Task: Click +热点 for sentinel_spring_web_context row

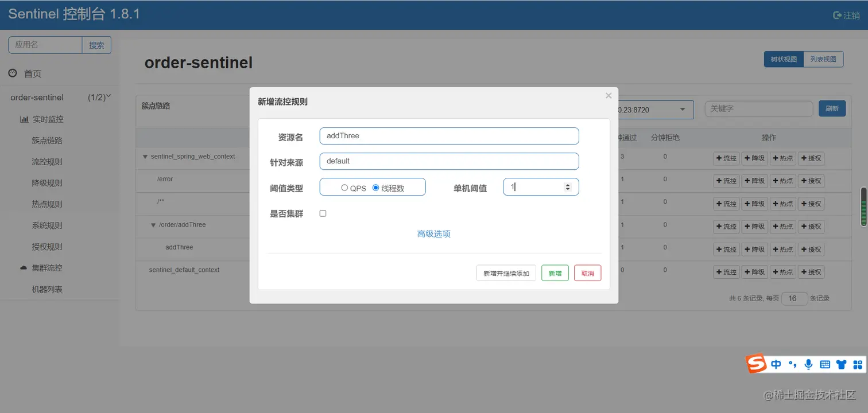Action: 782,158
